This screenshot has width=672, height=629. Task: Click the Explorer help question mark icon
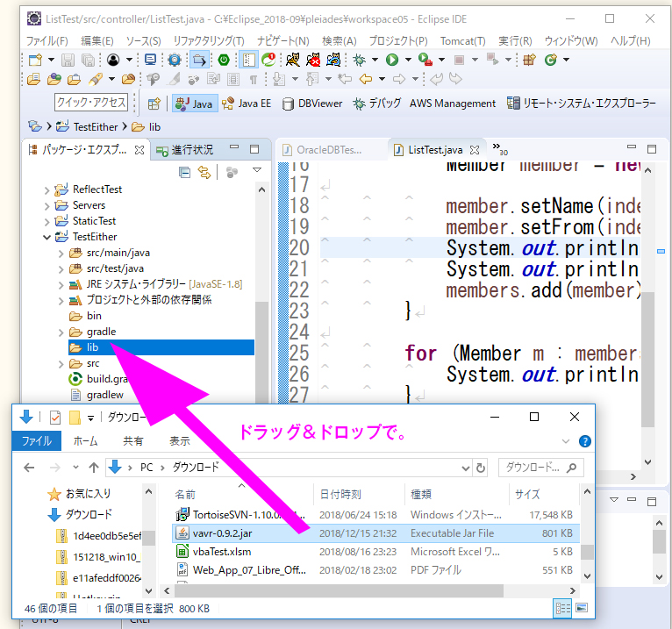(x=584, y=441)
